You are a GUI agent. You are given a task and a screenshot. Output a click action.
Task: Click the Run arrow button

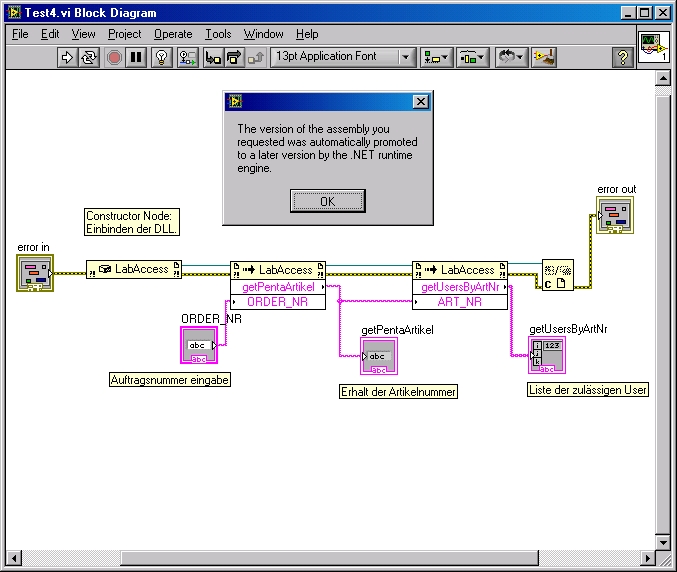pyautogui.click(x=67, y=57)
